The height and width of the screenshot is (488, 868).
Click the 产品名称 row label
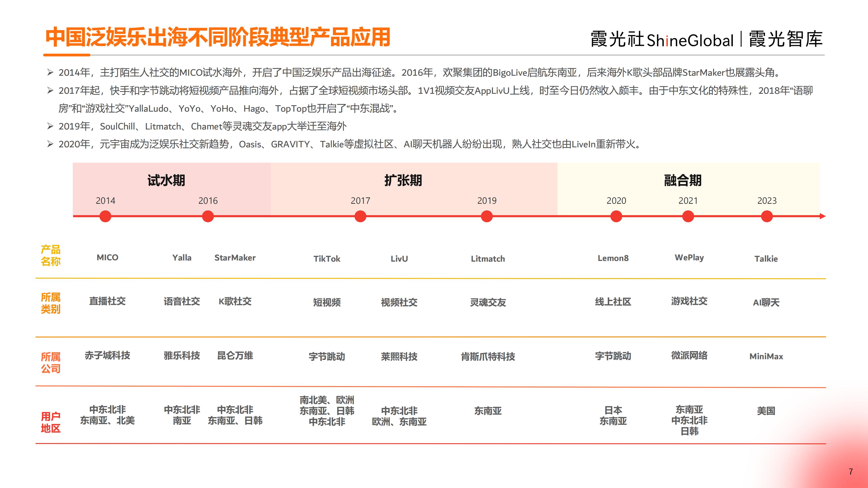[51, 255]
